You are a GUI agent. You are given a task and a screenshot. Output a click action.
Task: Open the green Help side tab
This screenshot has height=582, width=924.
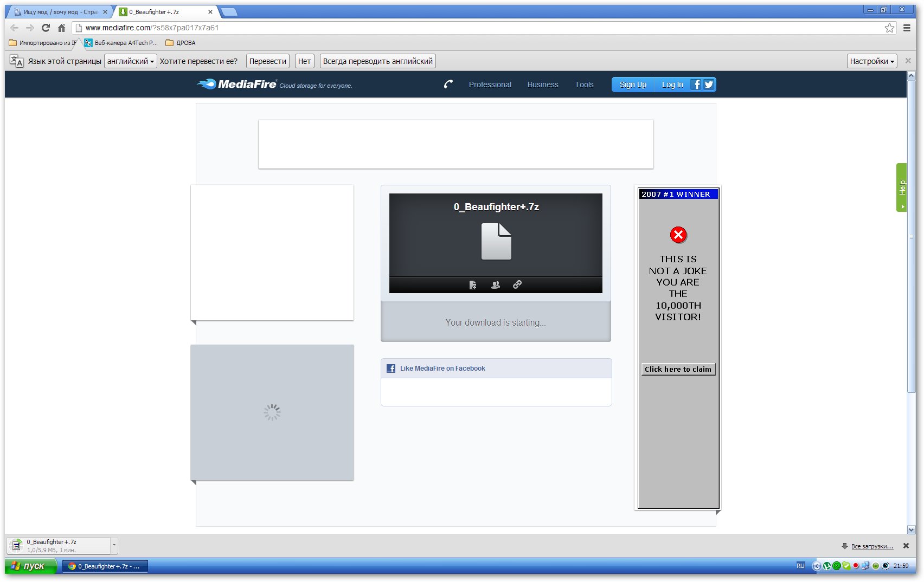[x=902, y=187]
